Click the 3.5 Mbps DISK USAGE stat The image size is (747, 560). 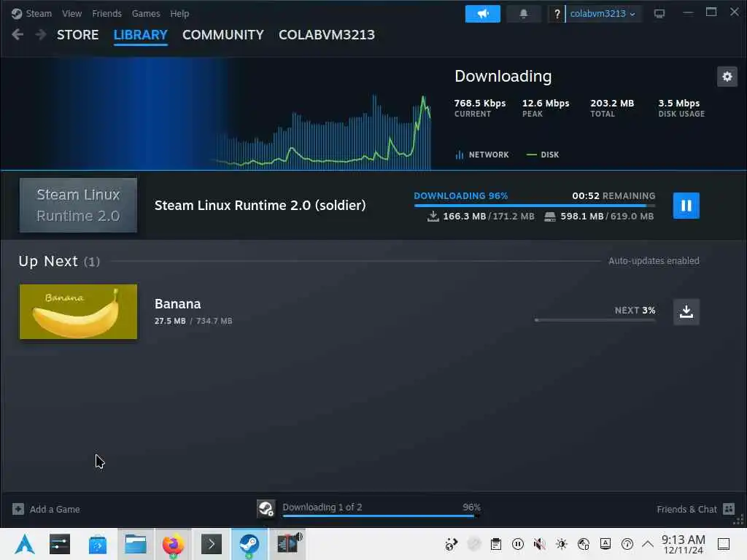[681, 108]
